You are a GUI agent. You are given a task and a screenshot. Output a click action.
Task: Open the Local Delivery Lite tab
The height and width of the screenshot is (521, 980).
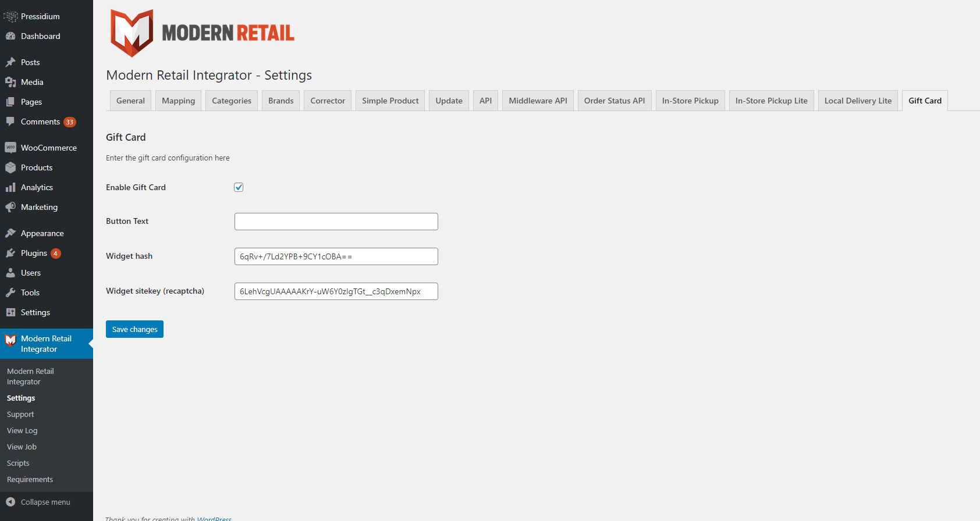pyautogui.click(x=858, y=101)
